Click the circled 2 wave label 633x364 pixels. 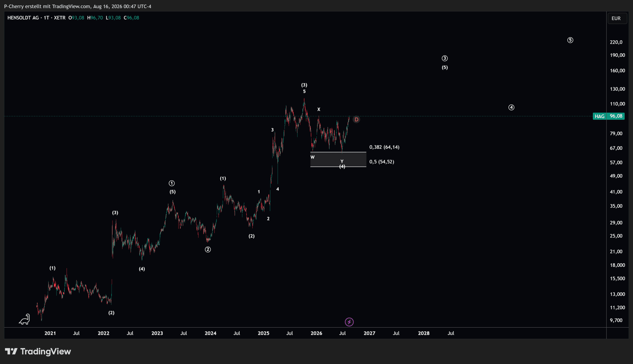click(x=208, y=250)
